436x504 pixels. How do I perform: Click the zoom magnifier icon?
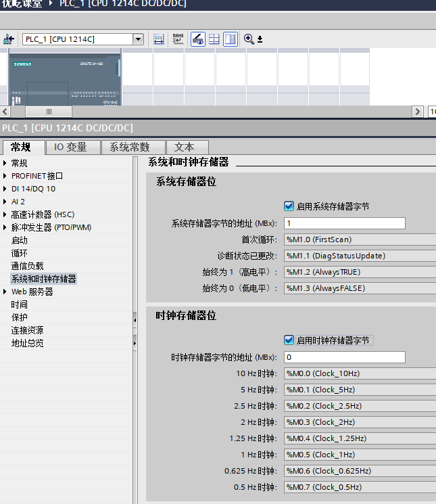point(249,39)
